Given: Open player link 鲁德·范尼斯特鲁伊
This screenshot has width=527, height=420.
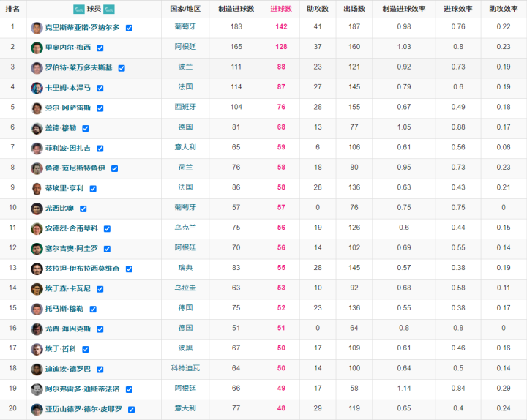Looking at the screenshot, I should coord(76,168).
